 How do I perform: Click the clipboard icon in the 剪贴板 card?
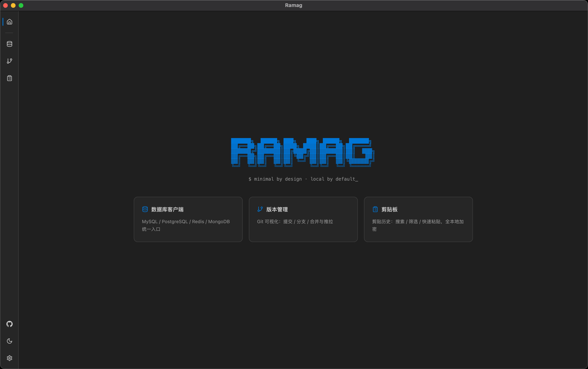[x=375, y=209]
